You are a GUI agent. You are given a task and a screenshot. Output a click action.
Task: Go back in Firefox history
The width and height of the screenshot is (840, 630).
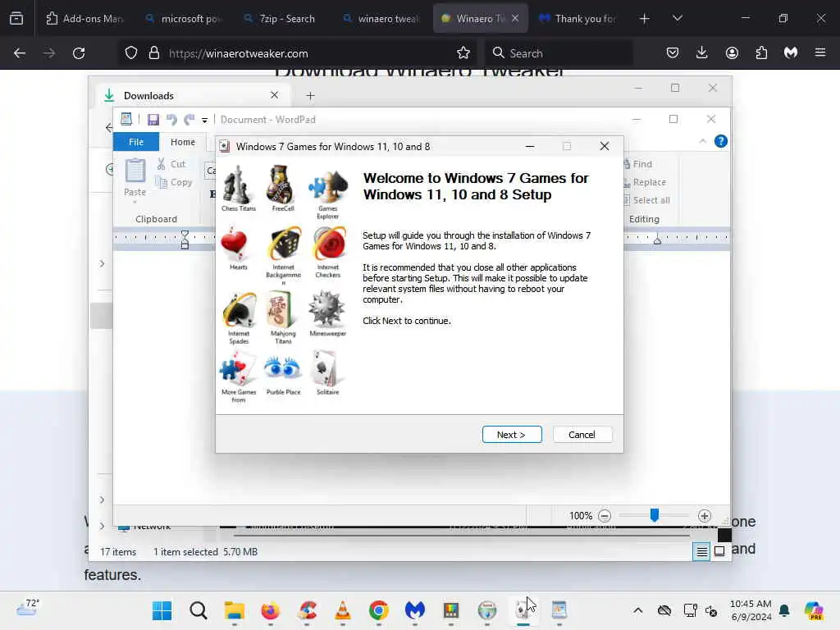tap(20, 53)
